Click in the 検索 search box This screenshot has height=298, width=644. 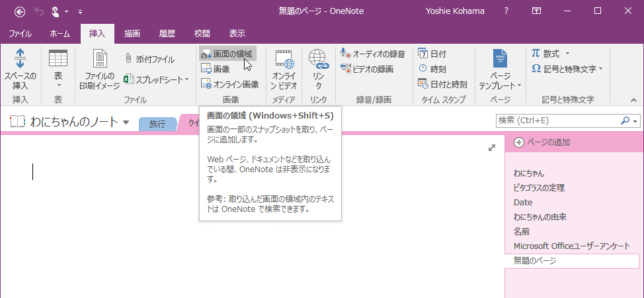click(x=557, y=121)
